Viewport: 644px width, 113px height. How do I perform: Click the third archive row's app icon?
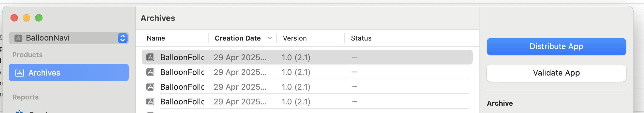point(150,87)
